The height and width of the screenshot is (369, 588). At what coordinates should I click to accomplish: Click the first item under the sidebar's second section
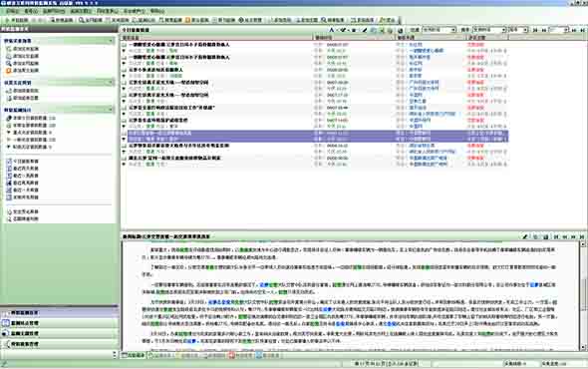[x=22, y=91]
